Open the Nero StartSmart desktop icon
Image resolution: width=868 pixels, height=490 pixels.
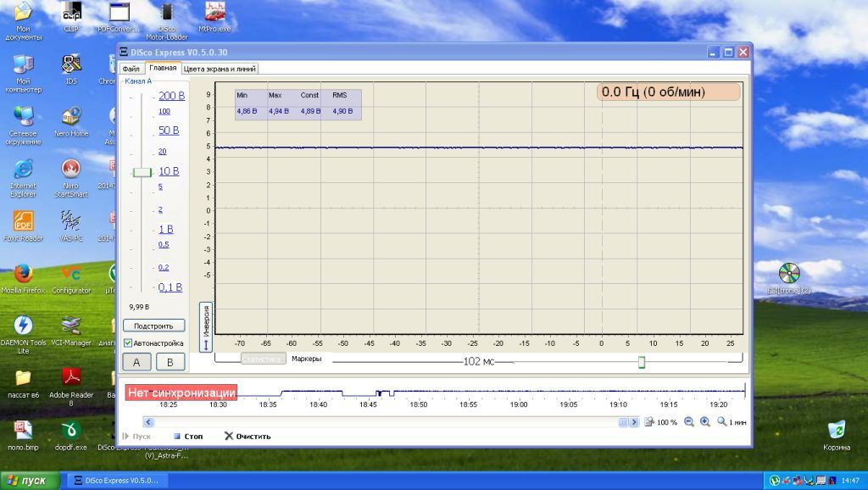tap(71, 178)
